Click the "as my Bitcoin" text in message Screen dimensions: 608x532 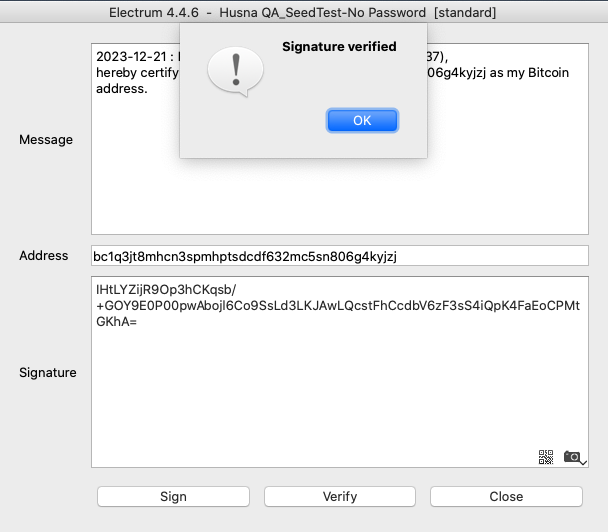tap(529, 73)
